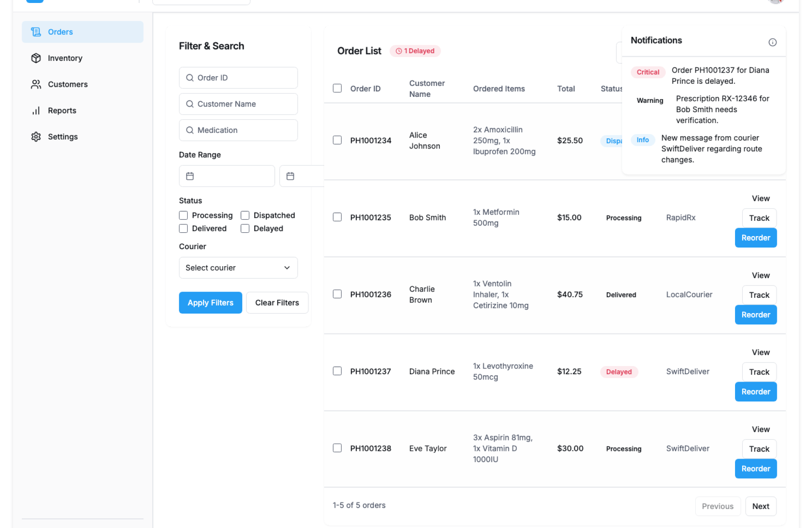Select order PH1001237 row checkbox
This screenshot has width=812, height=528.
(x=337, y=371)
